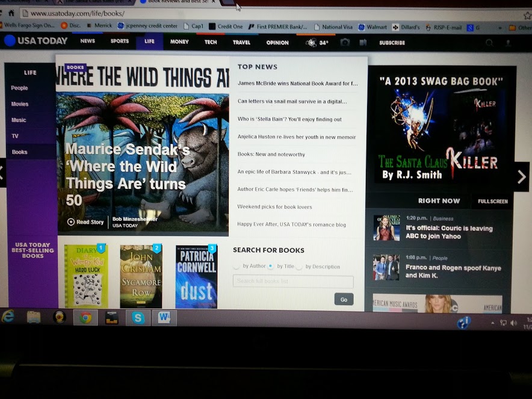532x399 pixels.
Task: Open the Walmart bookmark
Action: [373, 27]
